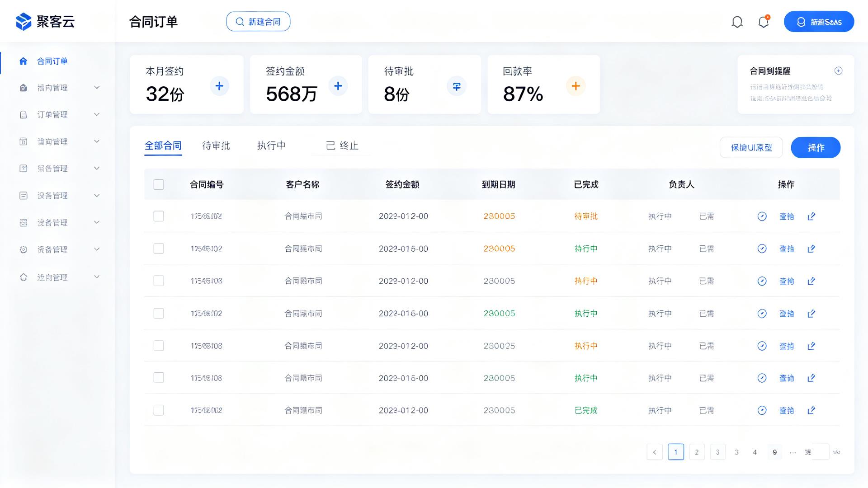Image resolution: width=868 pixels, height=488 pixels.
Task: Click the 聚客云 cube logo
Action: pyautogui.click(x=24, y=22)
